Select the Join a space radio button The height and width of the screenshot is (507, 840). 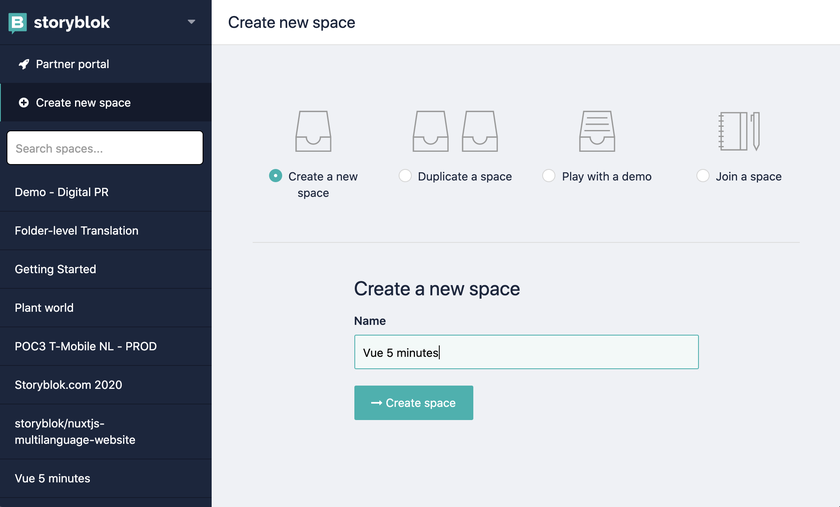click(703, 176)
